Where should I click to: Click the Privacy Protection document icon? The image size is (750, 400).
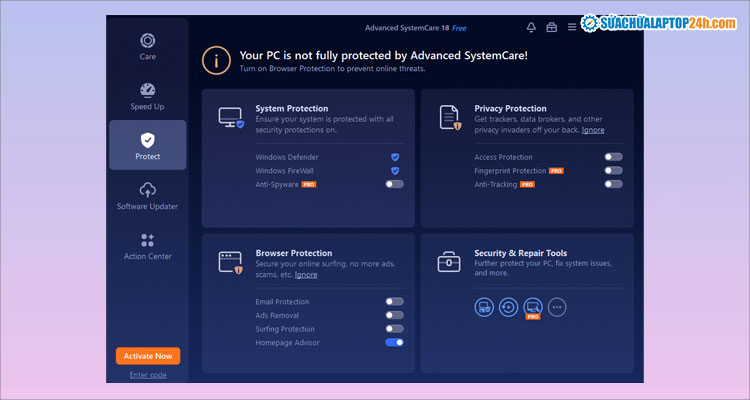pos(450,118)
